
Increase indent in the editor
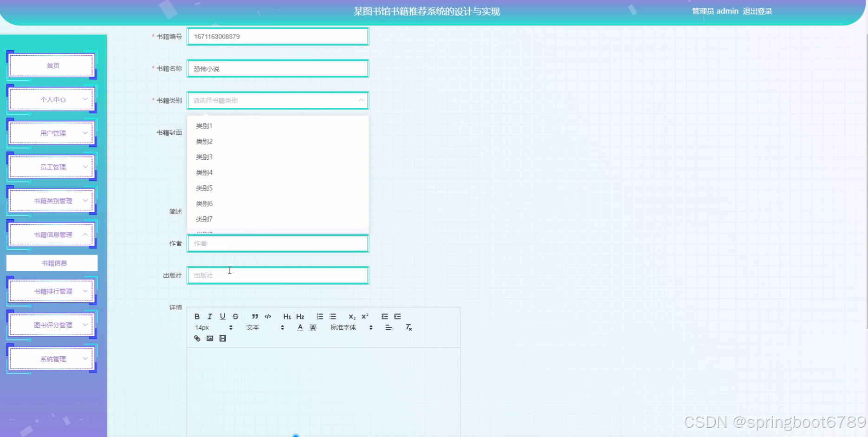[397, 316]
